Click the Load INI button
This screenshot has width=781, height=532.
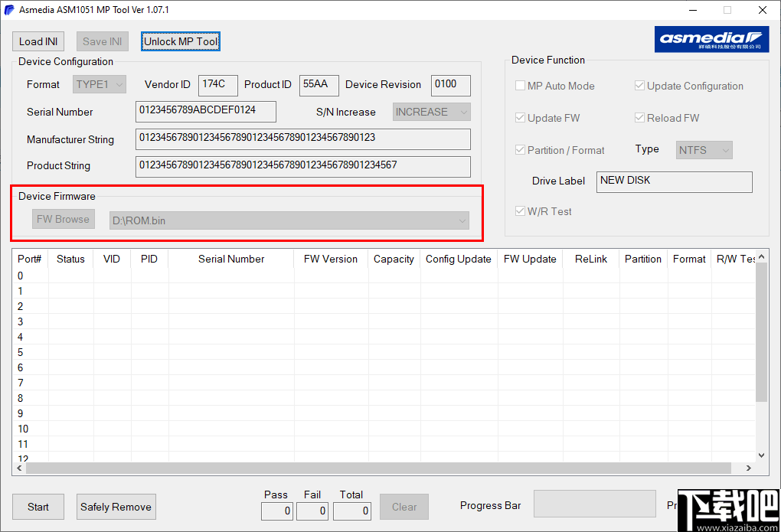pos(38,41)
